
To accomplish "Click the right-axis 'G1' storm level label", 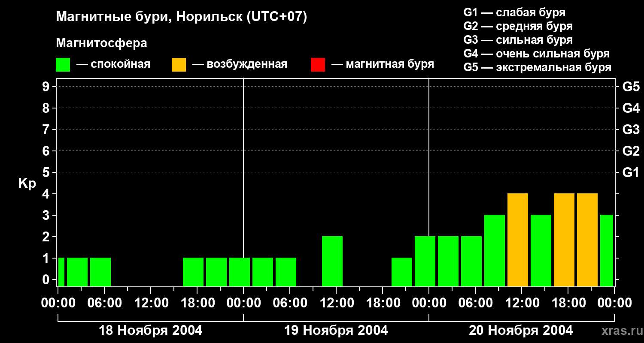I will coord(631,173).
